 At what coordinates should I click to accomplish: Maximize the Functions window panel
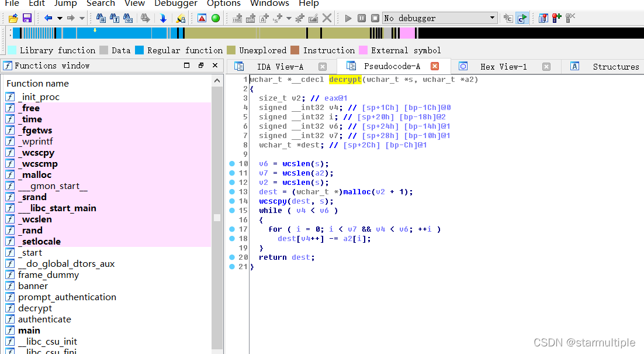186,66
